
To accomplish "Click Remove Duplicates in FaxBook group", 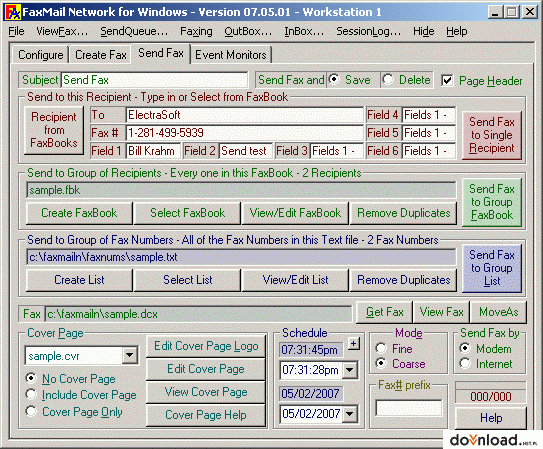I will [x=403, y=213].
